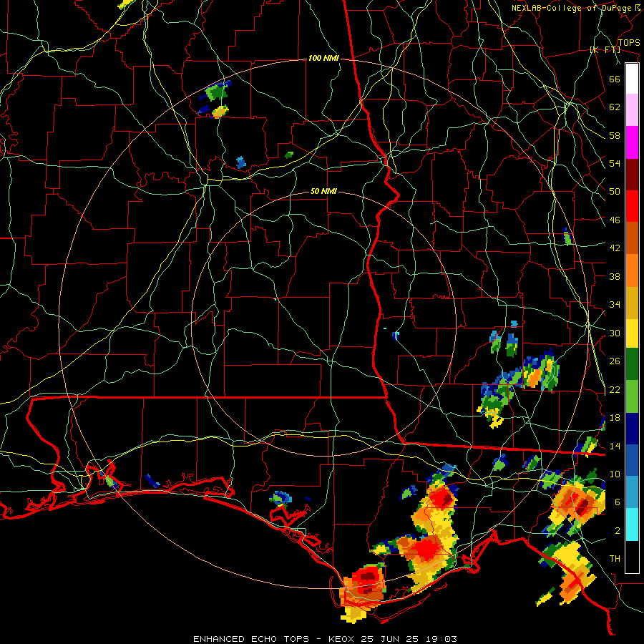Viewport: 644px width, 644px height.
Task: Click the '100 NMI' range ring label
Action: (x=323, y=59)
